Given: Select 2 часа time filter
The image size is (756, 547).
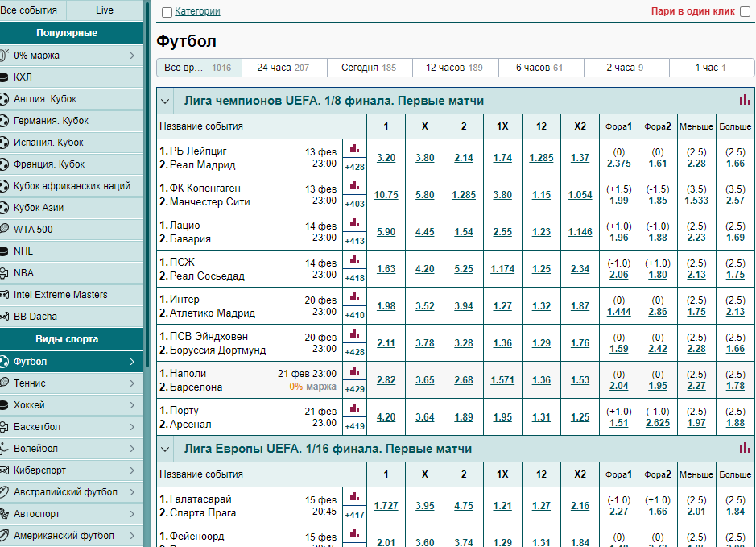Looking at the screenshot, I should pos(626,68).
